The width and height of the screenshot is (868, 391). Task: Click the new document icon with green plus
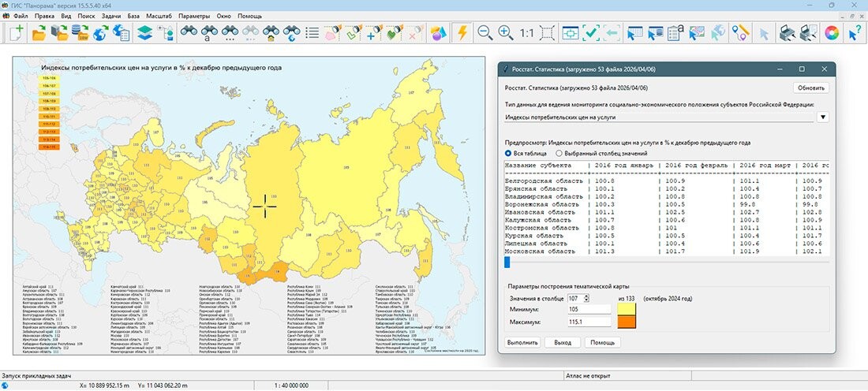[x=17, y=33]
